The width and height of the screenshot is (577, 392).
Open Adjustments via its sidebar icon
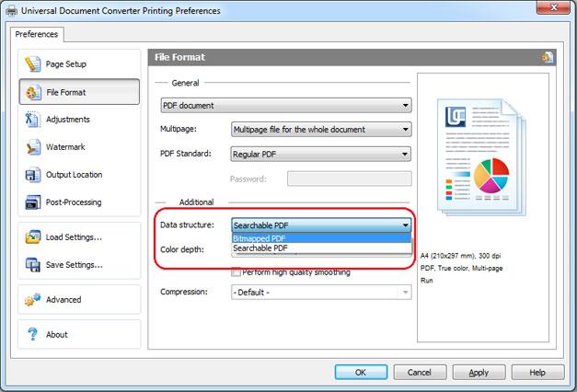pyautogui.click(x=33, y=120)
